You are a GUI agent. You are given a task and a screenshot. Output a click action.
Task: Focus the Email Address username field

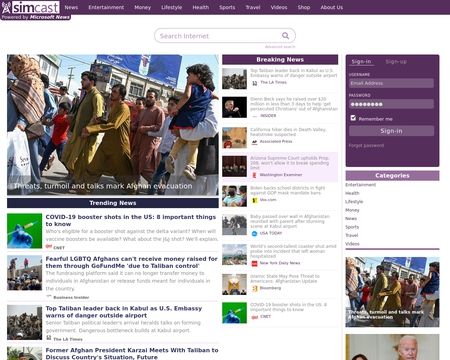click(391, 83)
